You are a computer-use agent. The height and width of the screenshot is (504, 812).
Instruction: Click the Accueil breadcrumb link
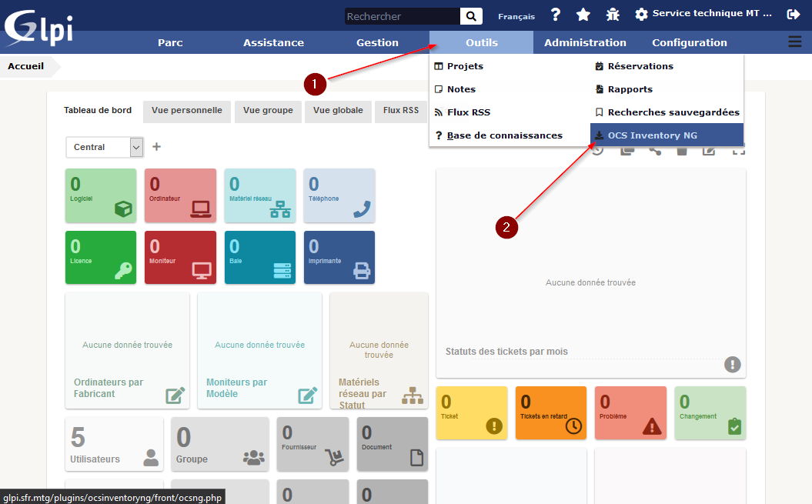click(x=25, y=66)
